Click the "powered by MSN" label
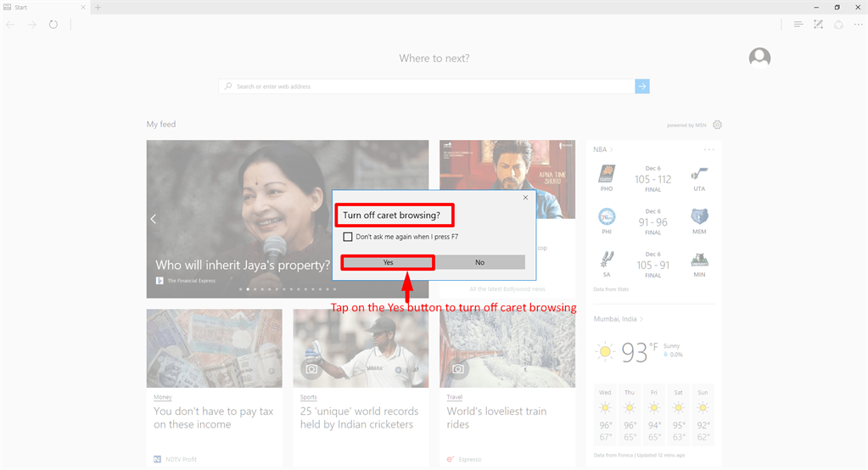Viewport: 868px width, 470px height. [686, 125]
